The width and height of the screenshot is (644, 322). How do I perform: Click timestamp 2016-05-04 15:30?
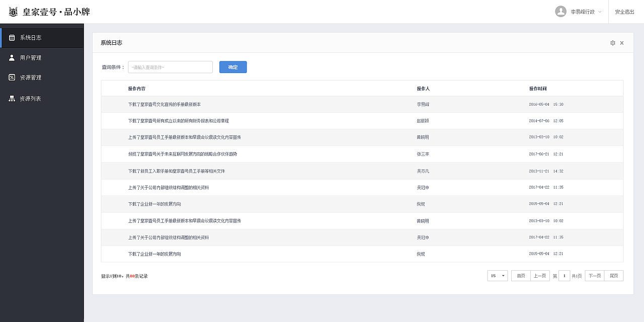click(x=546, y=104)
